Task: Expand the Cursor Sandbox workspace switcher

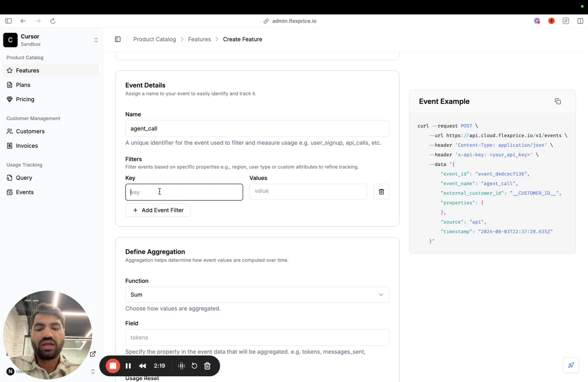Action: [96, 40]
